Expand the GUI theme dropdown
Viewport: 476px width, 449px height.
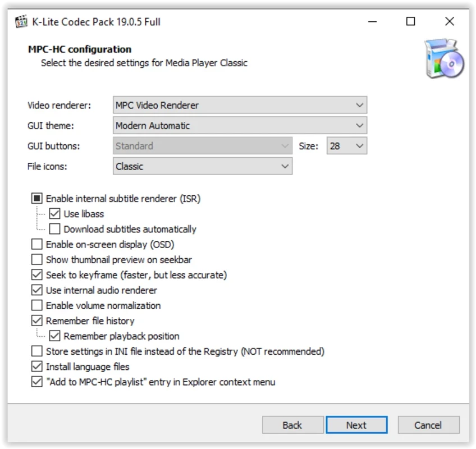point(240,126)
